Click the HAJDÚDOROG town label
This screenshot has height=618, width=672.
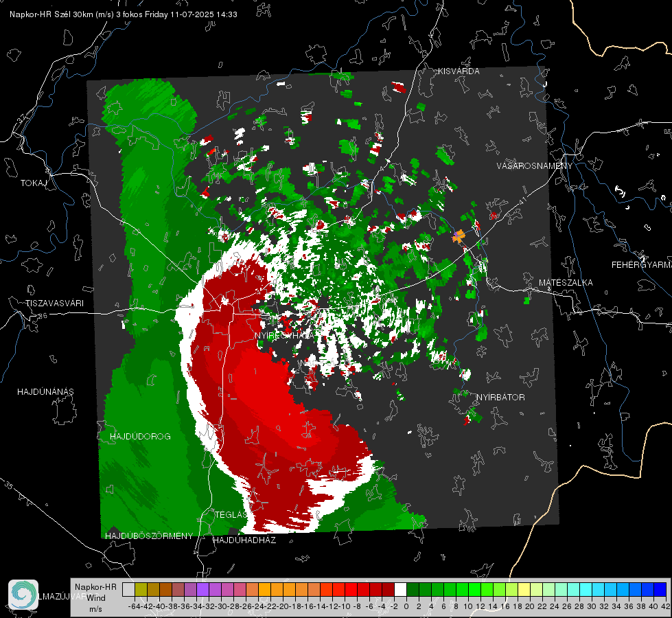click(140, 436)
